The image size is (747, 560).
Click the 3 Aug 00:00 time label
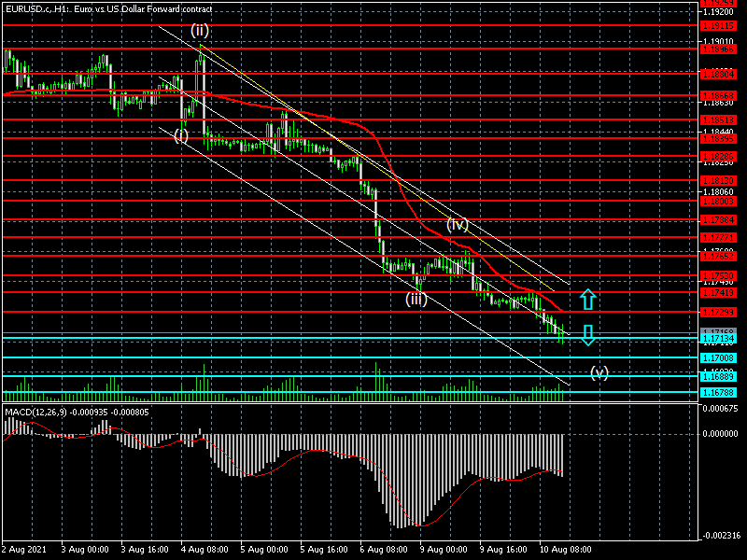85,549
